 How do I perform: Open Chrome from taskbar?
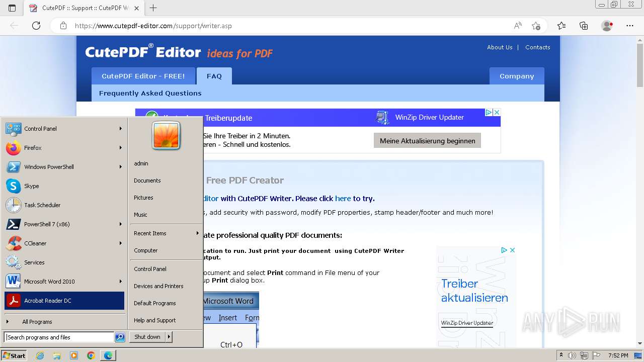(91, 355)
